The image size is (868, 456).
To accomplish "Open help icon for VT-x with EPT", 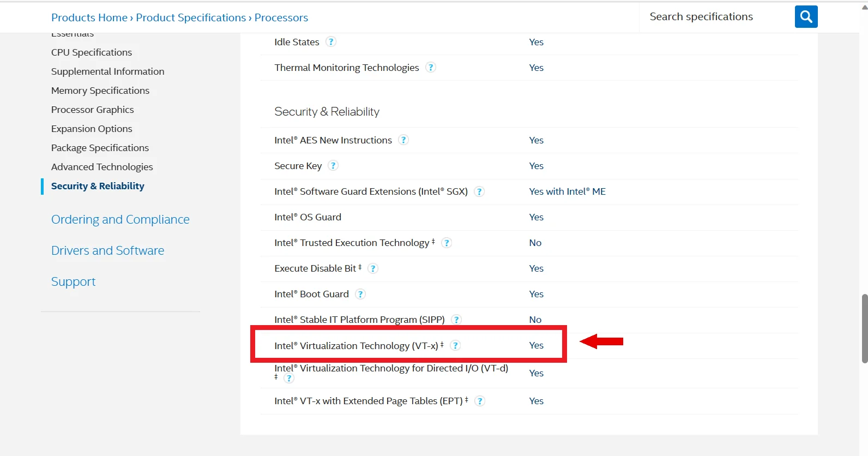I will click(x=480, y=401).
